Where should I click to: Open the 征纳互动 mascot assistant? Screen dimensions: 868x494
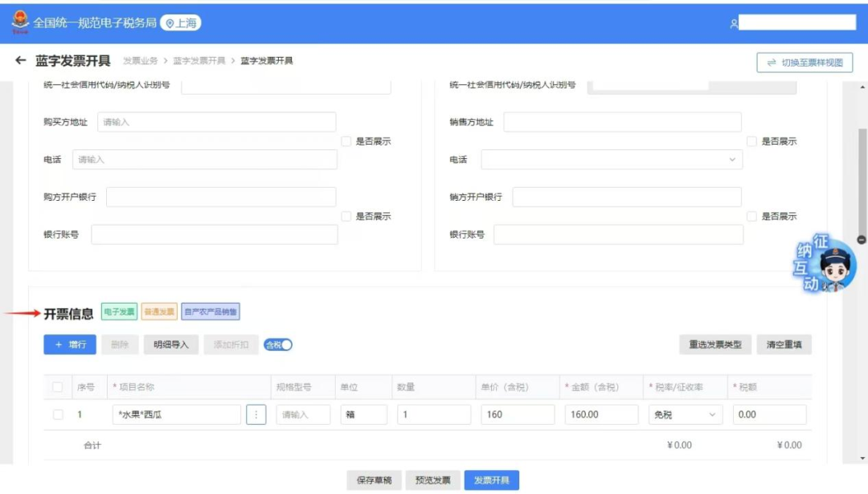825,264
